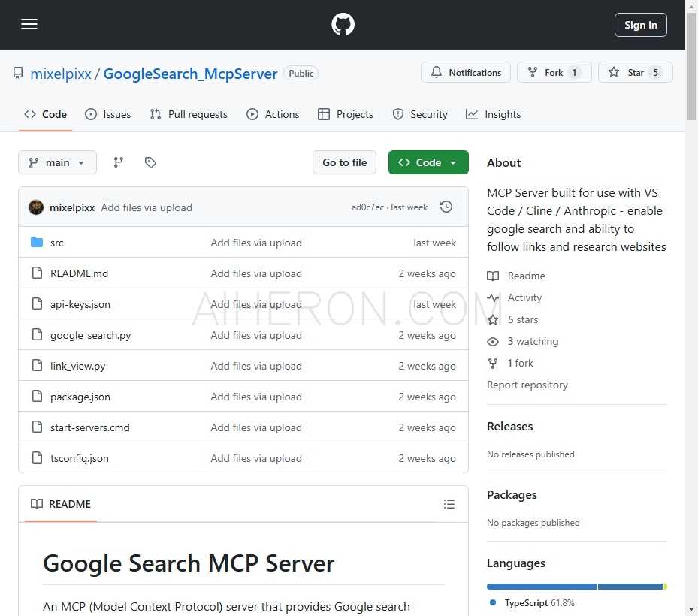Viewport: 698px width, 616px height.
Task: Open commit message in tsconfig.json row
Action: 256,458
